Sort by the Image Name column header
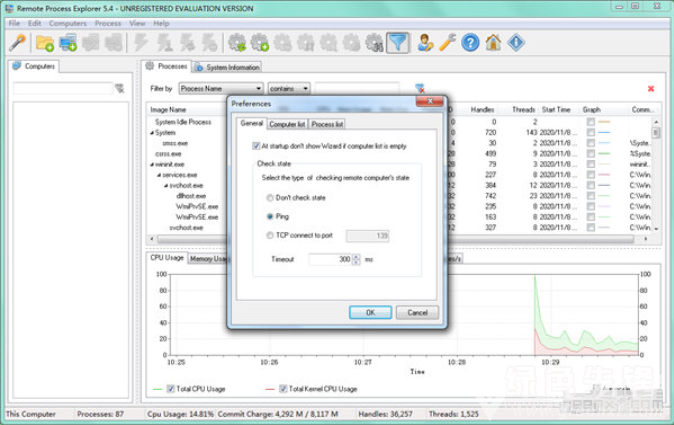The image size is (674, 425). tap(168, 110)
